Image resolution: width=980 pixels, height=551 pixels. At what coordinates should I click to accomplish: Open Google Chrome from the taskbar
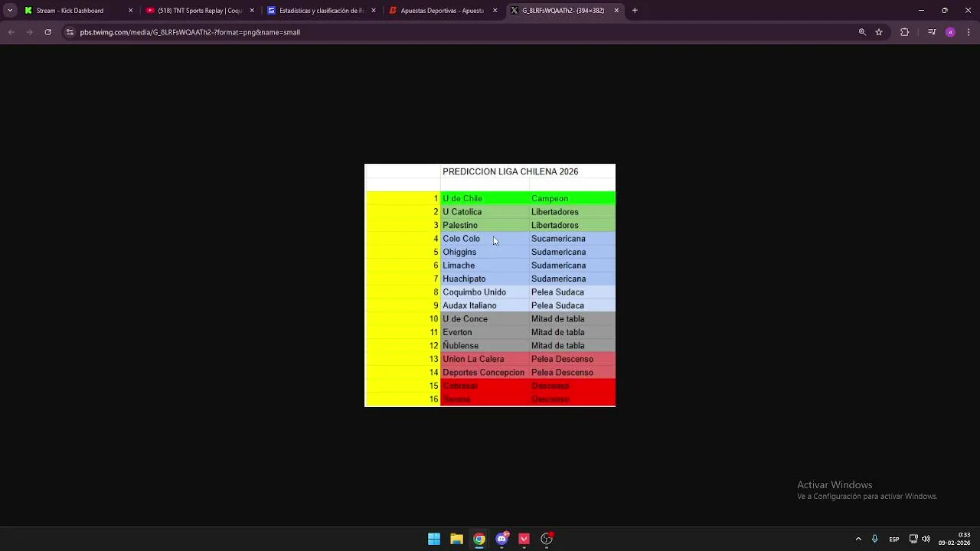click(479, 539)
